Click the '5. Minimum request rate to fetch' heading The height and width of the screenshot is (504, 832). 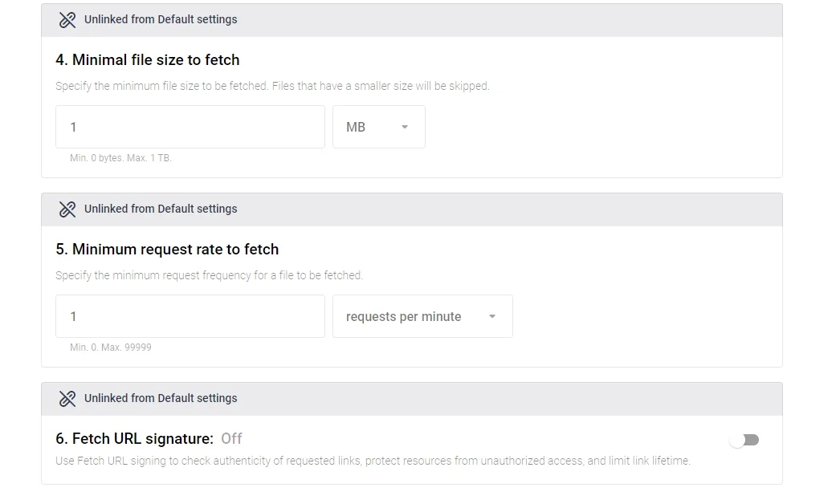(167, 250)
